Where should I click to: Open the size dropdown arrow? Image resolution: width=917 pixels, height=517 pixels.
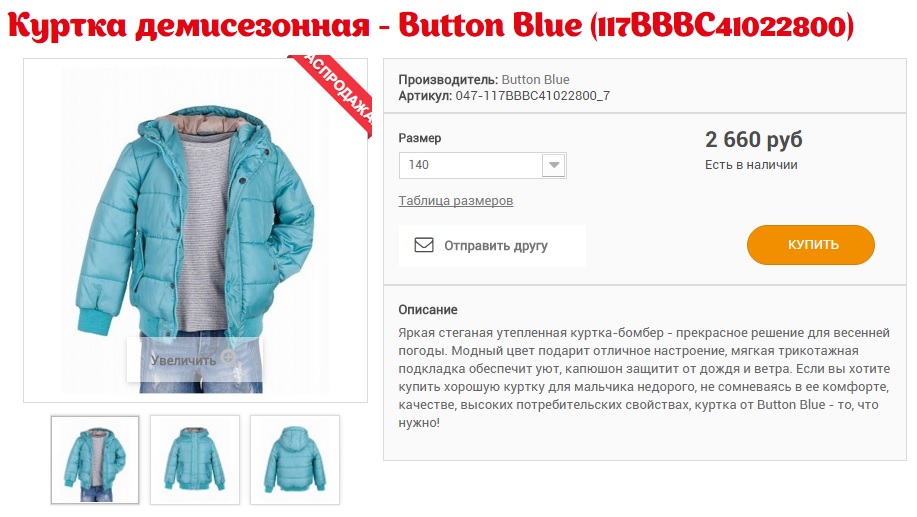tap(553, 165)
